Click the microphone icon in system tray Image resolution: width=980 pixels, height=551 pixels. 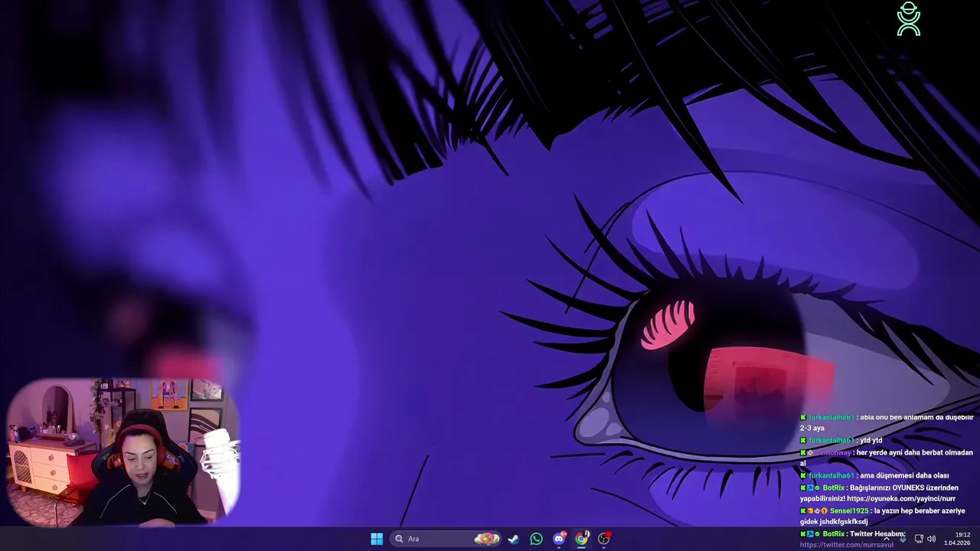903,539
